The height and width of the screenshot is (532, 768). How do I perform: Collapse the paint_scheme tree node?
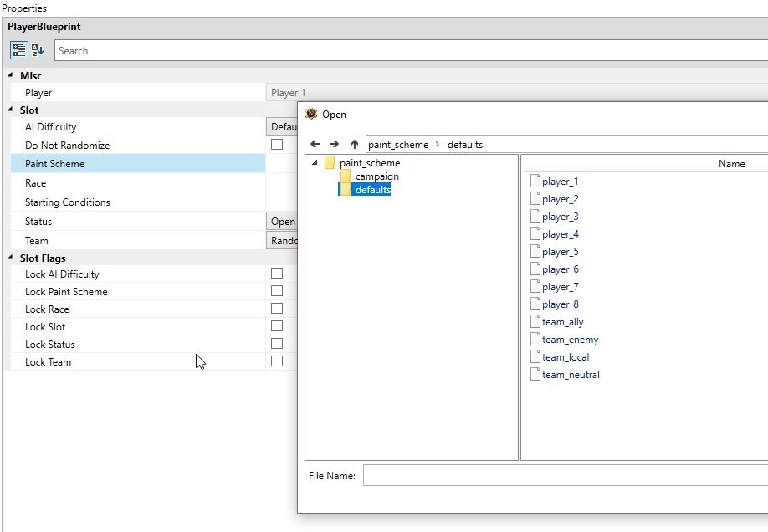(315, 162)
